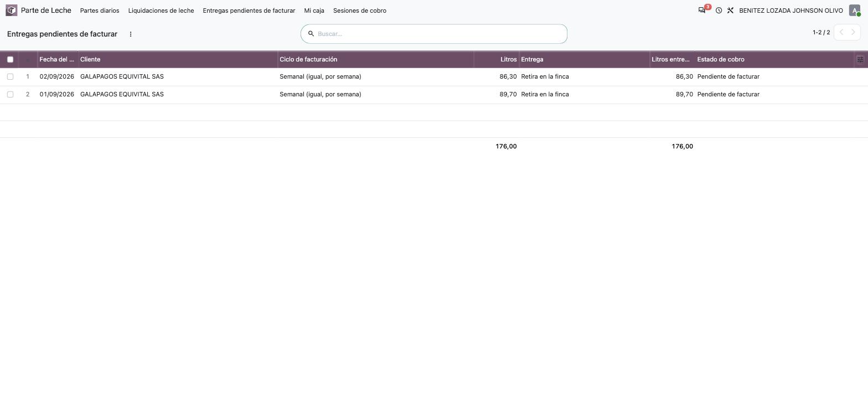Click Semanal (igual, por semana) in row 1
Screen dimensions: 868x411
pyautogui.click(x=320, y=76)
